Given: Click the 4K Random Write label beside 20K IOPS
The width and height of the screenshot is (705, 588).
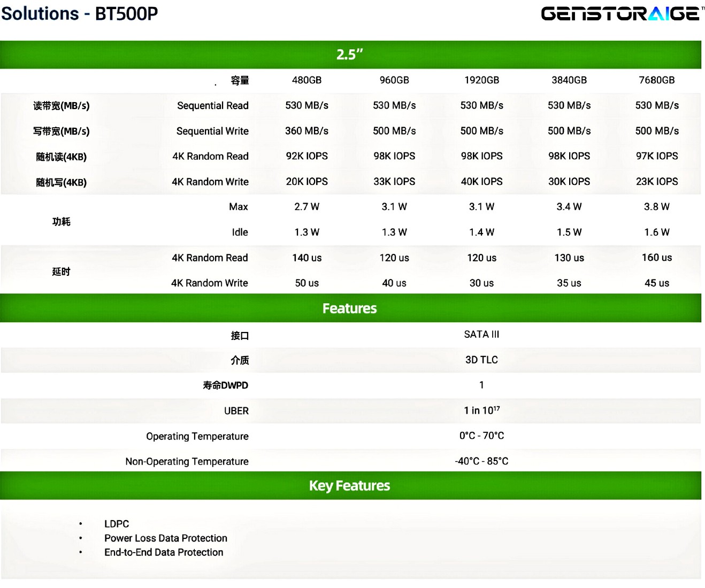Looking at the screenshot, I should tap(210, 182).
